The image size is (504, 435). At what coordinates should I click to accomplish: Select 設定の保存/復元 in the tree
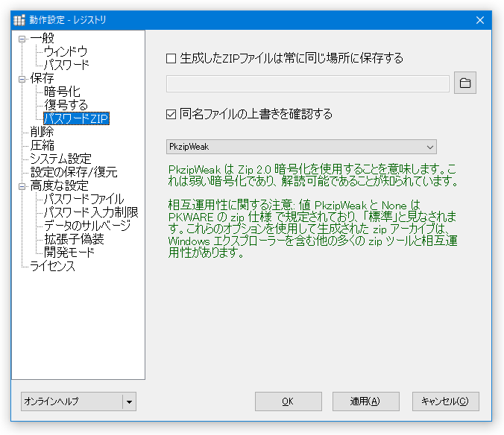pyautogui.click(x=74, y=172)
